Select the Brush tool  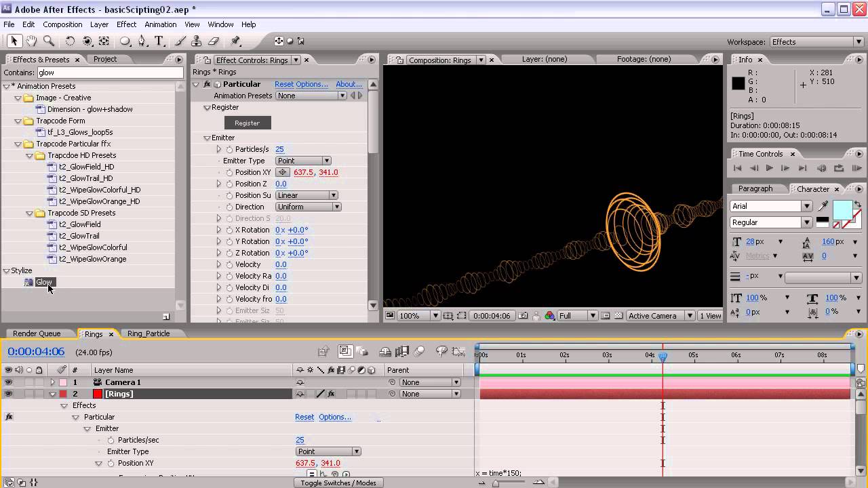point(180,41)
